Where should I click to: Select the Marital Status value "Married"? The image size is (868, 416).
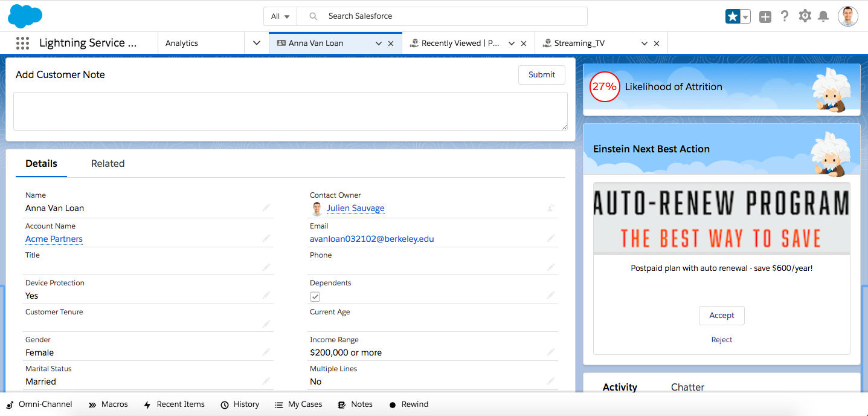[x=40, y=382]
